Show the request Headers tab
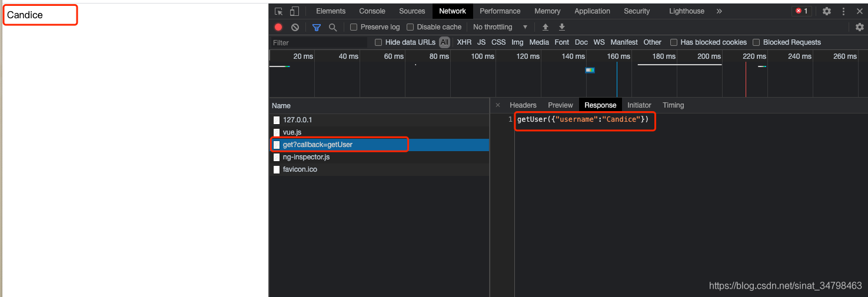This screenshot has height=297, width=868. (523, 105)
